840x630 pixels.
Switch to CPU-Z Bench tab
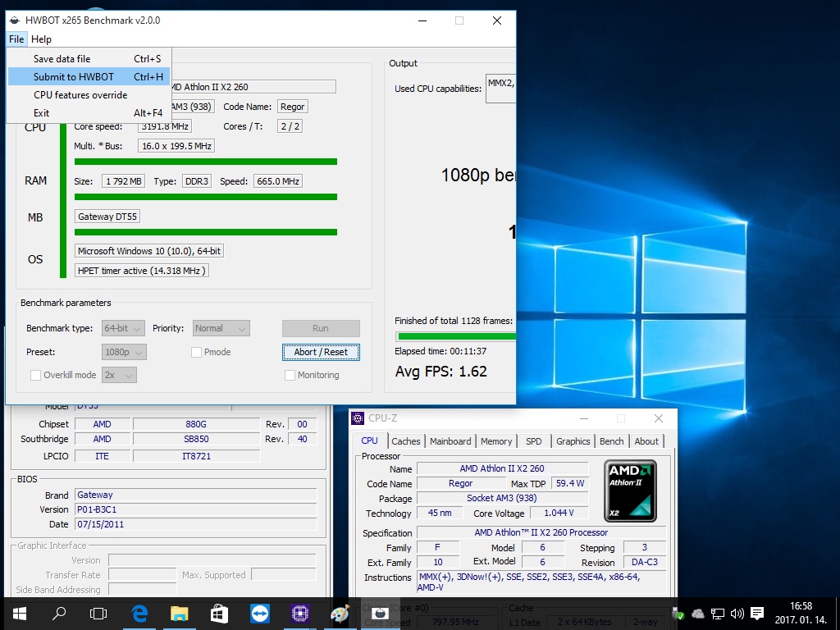[x=611, y=441]
